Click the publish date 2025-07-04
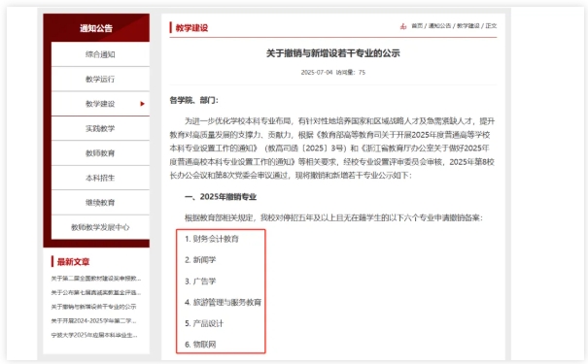 pos(317,72)
